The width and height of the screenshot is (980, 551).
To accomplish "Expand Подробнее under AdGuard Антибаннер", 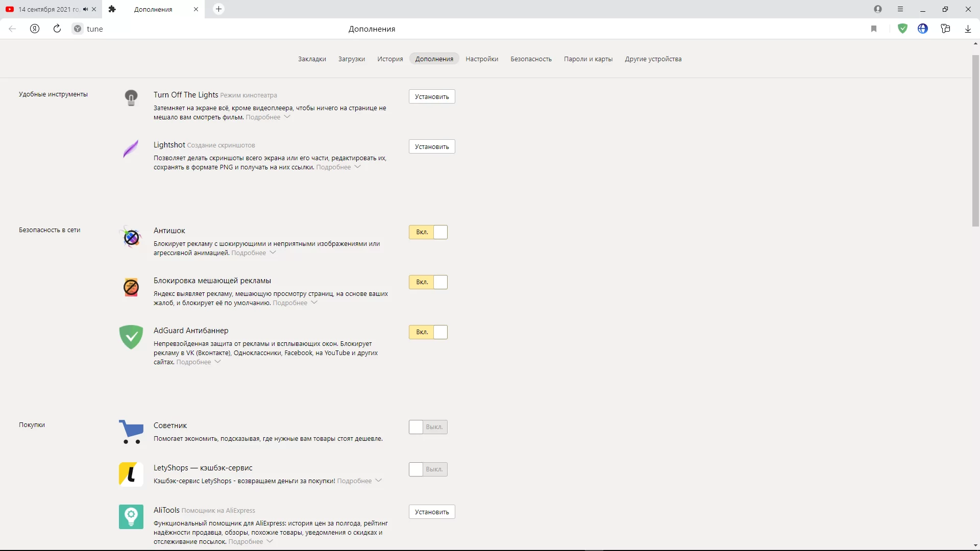I will pyautogui.click(x=199, y=362).
